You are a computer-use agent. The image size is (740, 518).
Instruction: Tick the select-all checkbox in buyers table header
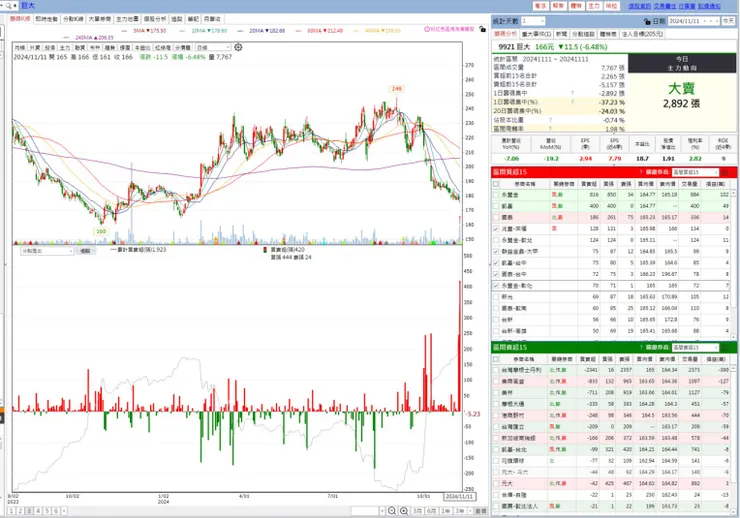(x=496, y=184)
